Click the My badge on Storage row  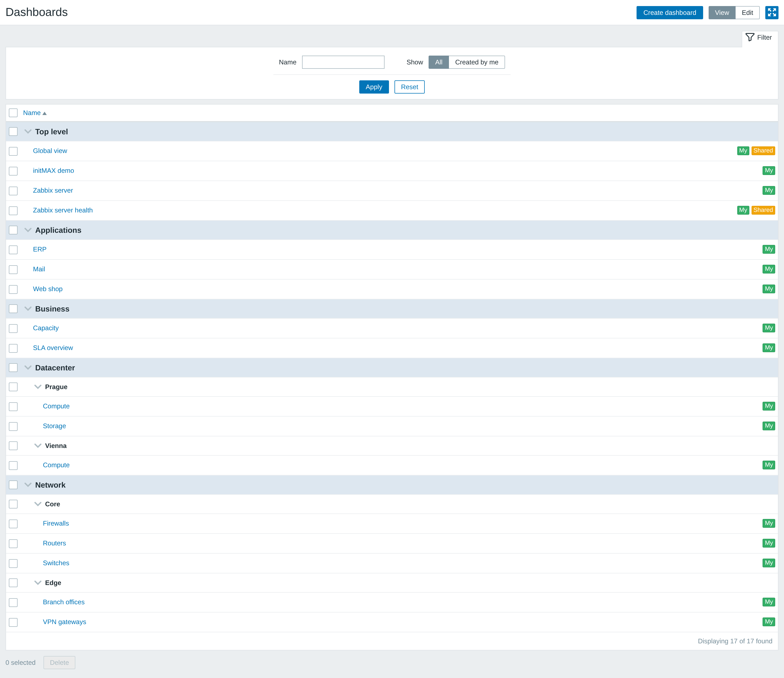[x=769, y=426]
